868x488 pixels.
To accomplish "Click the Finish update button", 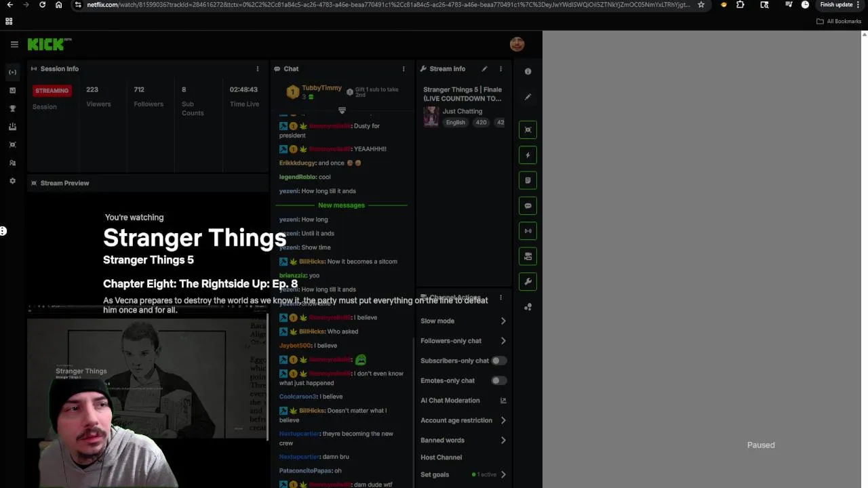I will click(x=836, y=5).
